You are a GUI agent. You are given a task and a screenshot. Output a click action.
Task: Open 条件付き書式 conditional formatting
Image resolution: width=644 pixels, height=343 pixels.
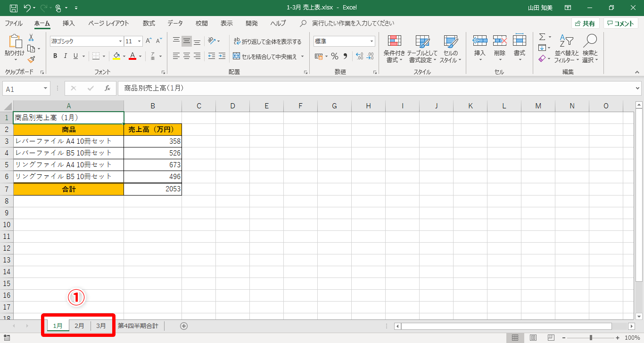pos(394,49)
